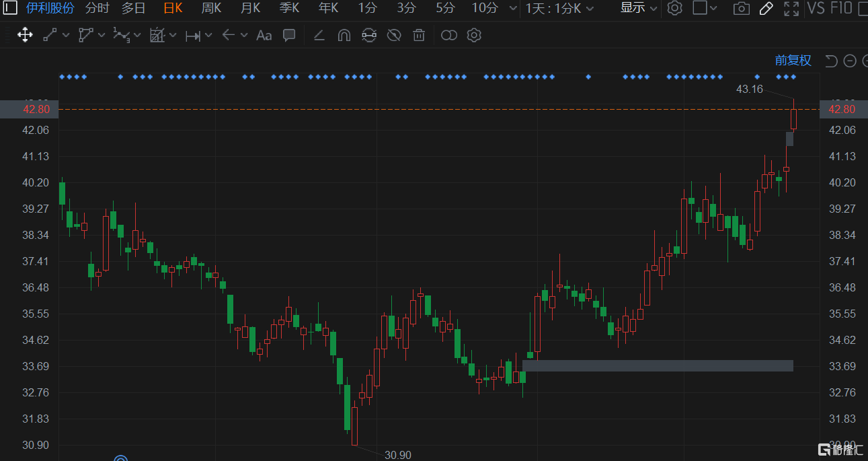This screenshot has height=461, width=868.
Task: Switch to 3分 period
Action: click(406, 8)
